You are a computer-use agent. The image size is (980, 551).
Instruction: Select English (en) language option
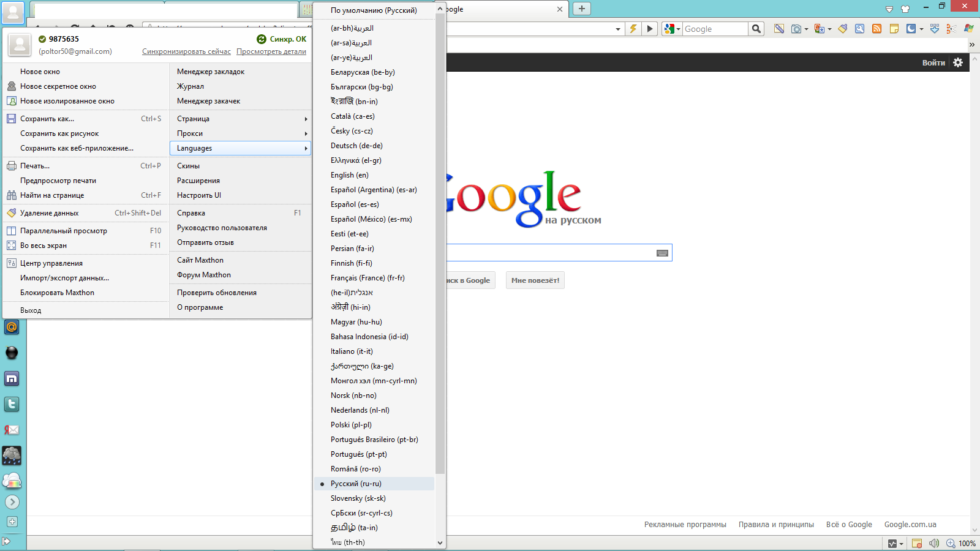[349, 175]
